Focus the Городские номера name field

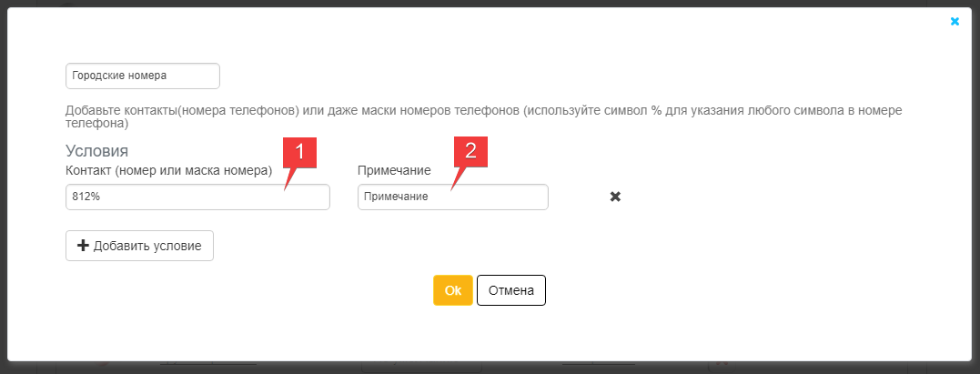pos(143,76)
